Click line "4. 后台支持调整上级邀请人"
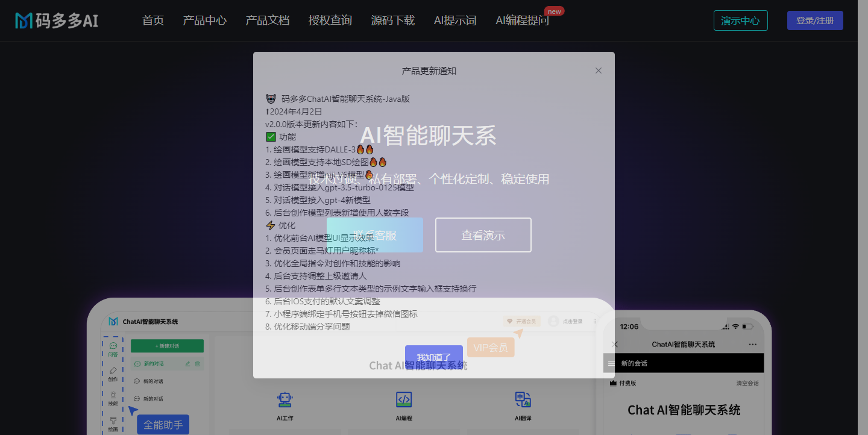868x435 pixels. tap(316, 276)
